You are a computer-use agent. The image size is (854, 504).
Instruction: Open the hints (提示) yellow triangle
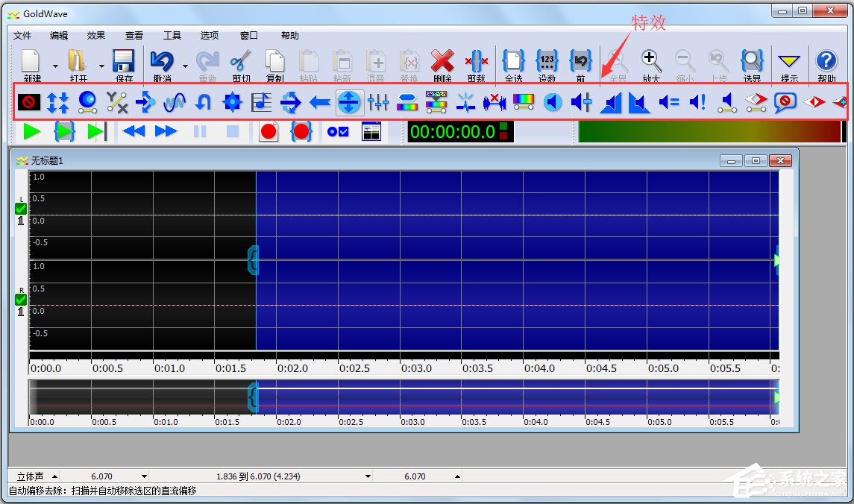pyautogui.click(x=788, y=65)
